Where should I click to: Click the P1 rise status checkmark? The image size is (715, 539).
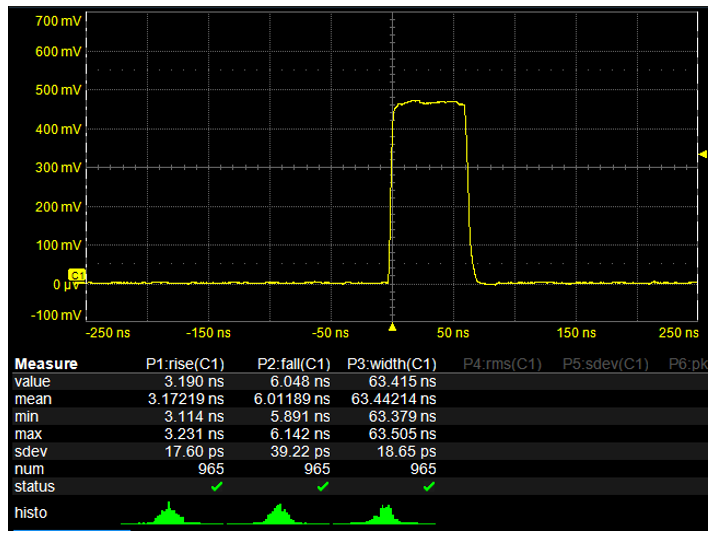[217, 487]
